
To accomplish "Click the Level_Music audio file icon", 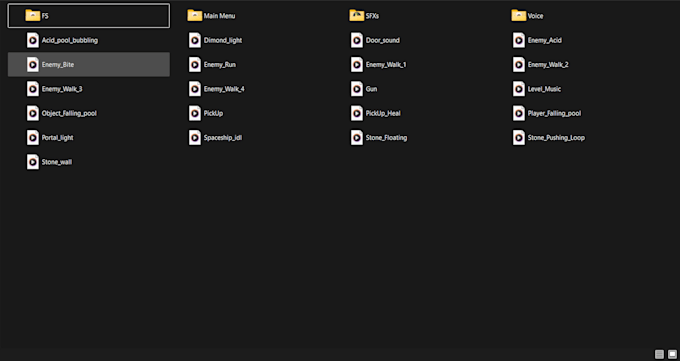I will (x=519, y=89).
